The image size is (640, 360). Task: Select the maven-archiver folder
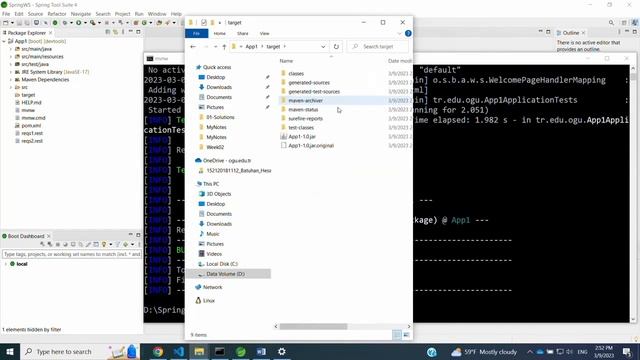click(305, 100)
